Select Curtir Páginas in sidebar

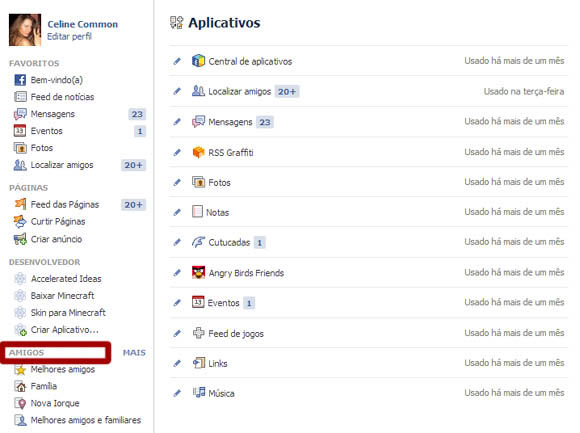[58, 221]
